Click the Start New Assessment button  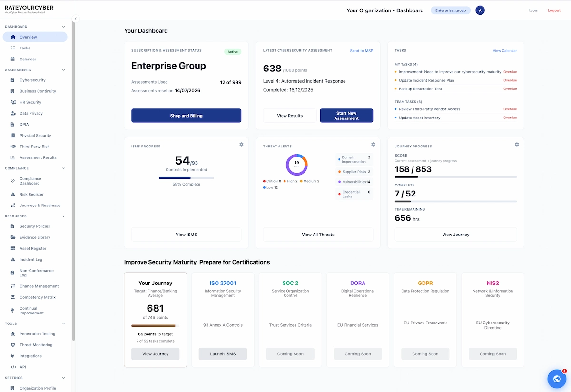(346, 115)
